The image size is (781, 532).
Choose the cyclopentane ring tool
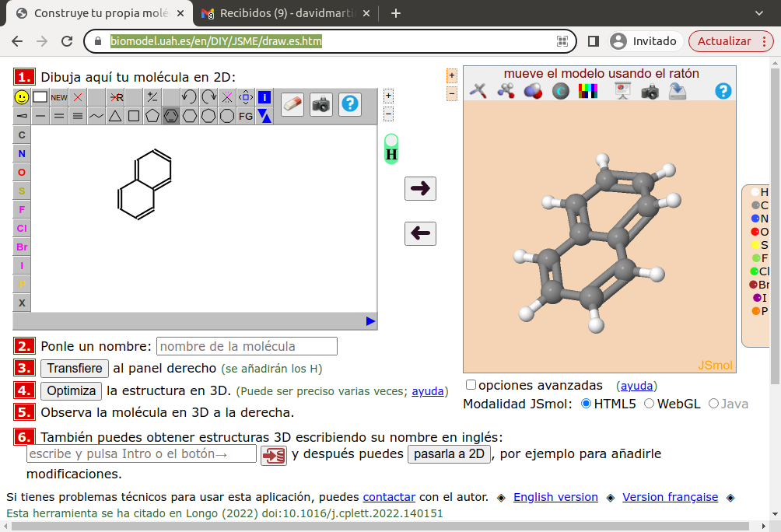click(x=152, y=116)
